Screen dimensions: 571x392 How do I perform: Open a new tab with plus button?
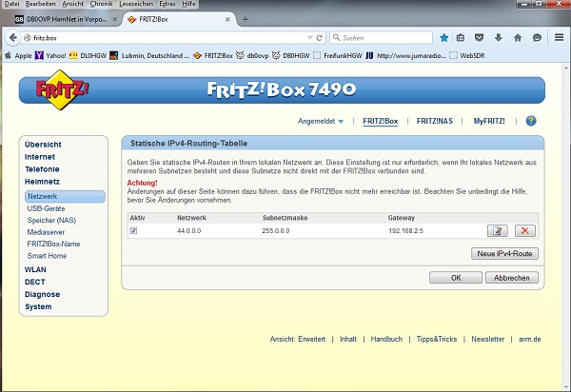(x=246, y=19)
